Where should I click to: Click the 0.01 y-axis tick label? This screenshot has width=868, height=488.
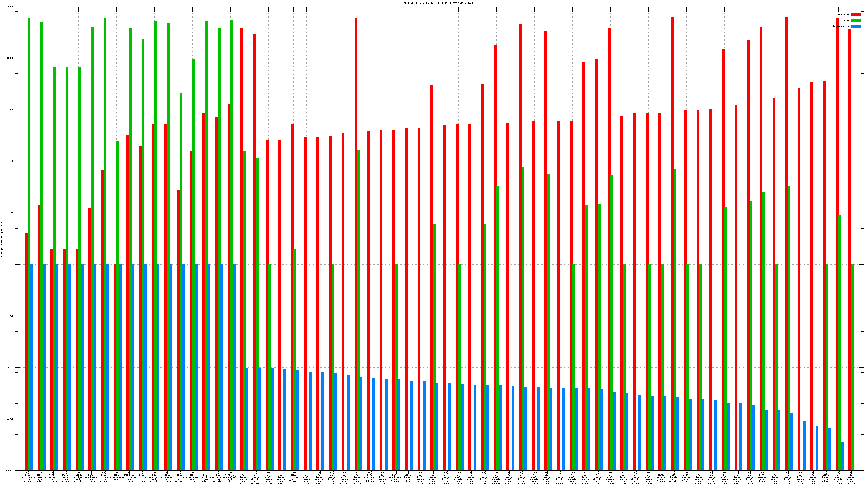(x=11, y=367)
